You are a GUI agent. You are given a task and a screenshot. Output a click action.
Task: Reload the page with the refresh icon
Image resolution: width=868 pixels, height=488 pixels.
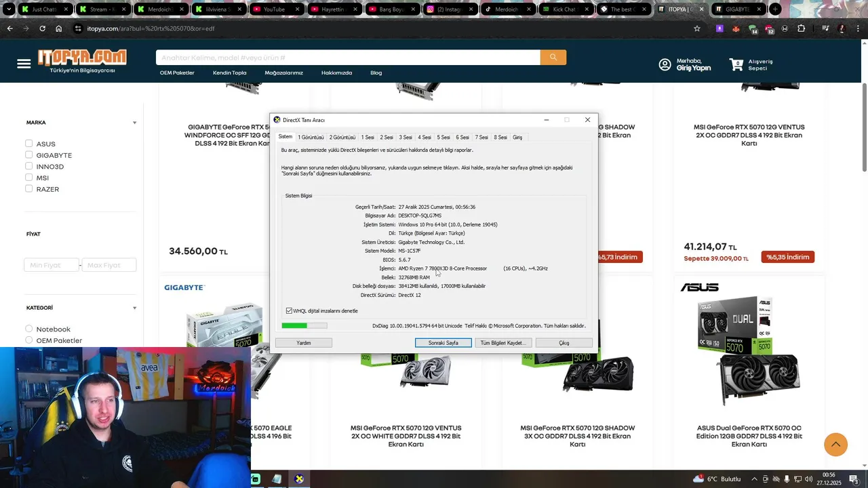42,28
